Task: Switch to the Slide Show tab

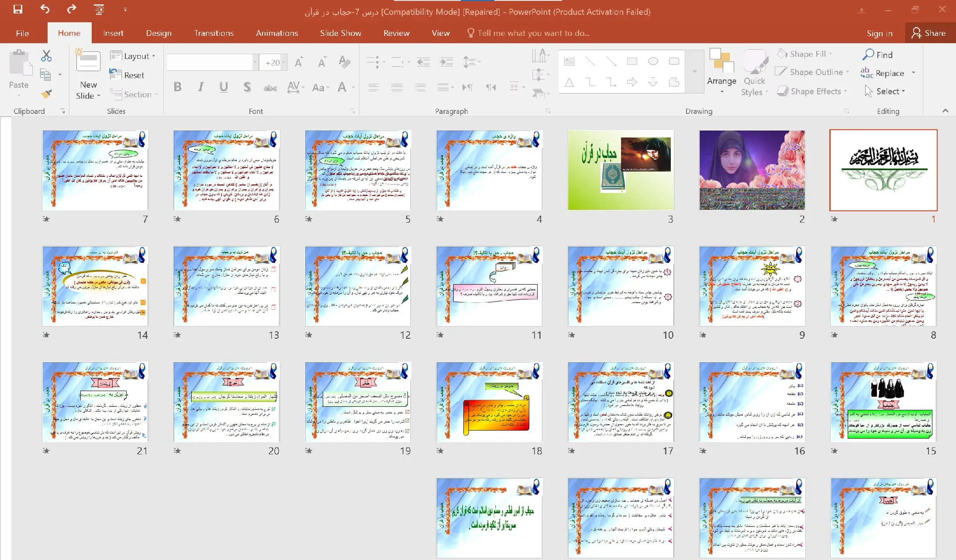Action: coord(340,33)
